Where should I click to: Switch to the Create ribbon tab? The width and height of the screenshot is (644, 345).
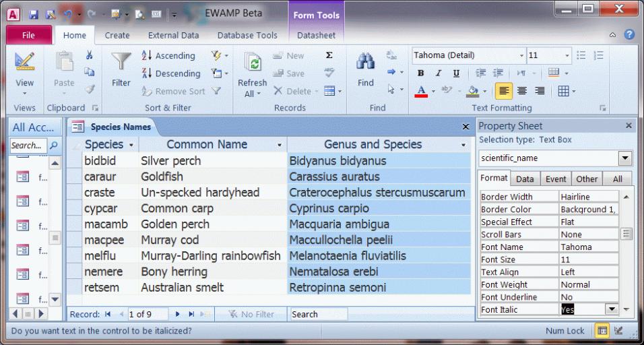[x=117, y=35]
